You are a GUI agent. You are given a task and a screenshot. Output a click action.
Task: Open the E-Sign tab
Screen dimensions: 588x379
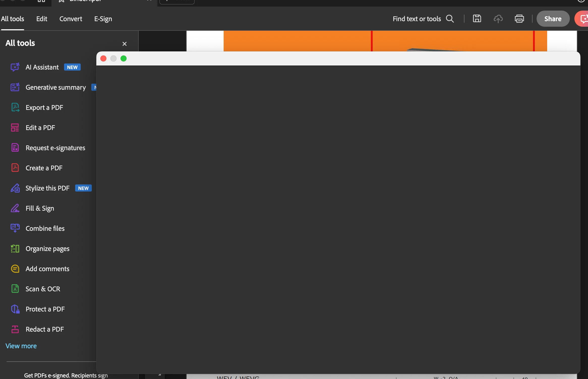coord(103,19)
